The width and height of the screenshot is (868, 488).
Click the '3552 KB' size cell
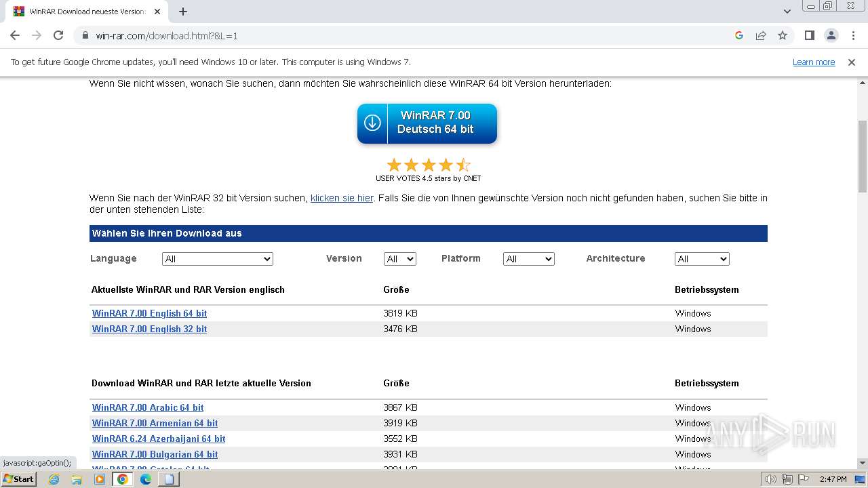click(x=400, y=439)
